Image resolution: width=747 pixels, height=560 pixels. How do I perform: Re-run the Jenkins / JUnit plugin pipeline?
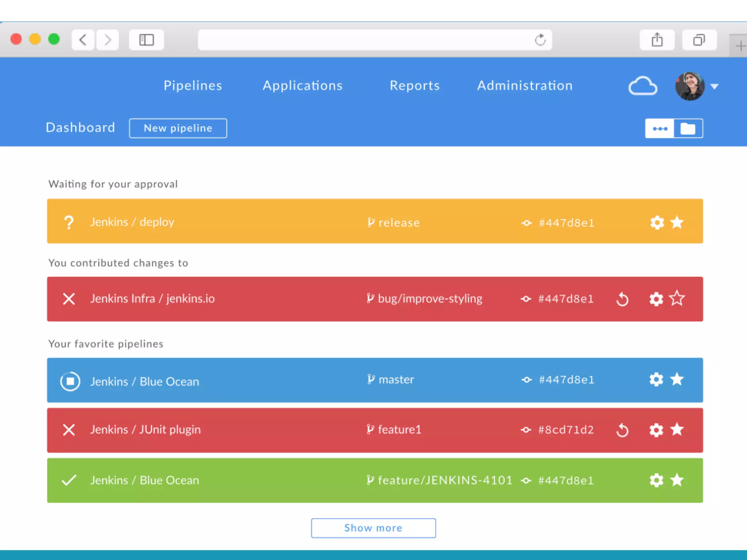tap(622, 430)
